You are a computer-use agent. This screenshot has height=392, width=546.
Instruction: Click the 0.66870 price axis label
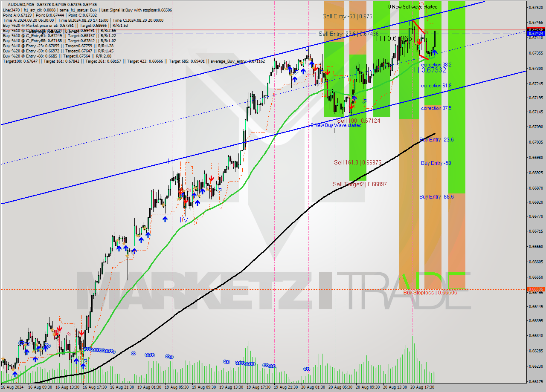coord(536,188)
